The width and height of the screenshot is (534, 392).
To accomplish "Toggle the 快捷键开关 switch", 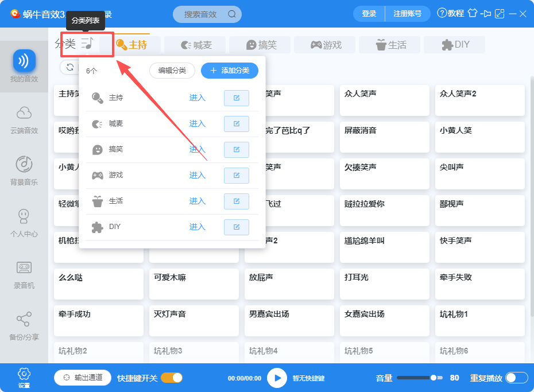I will pos(172,378).
